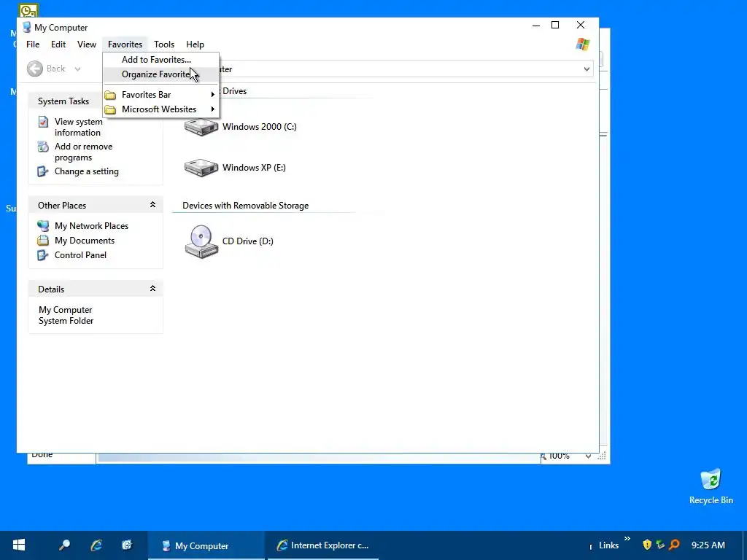
Task: Click the 9:25 AM clock
Action: [x=708, y=545]
